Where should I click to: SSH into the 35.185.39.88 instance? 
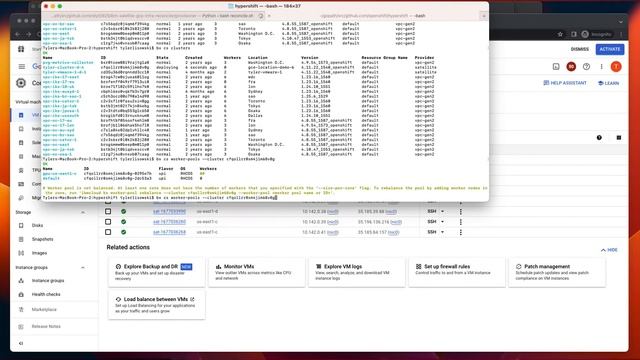pyautogui.click(x=432, y=211)
